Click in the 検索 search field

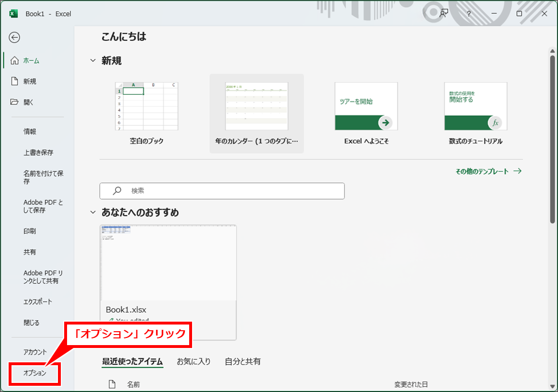pyautogui.click(x=230, y=190)
